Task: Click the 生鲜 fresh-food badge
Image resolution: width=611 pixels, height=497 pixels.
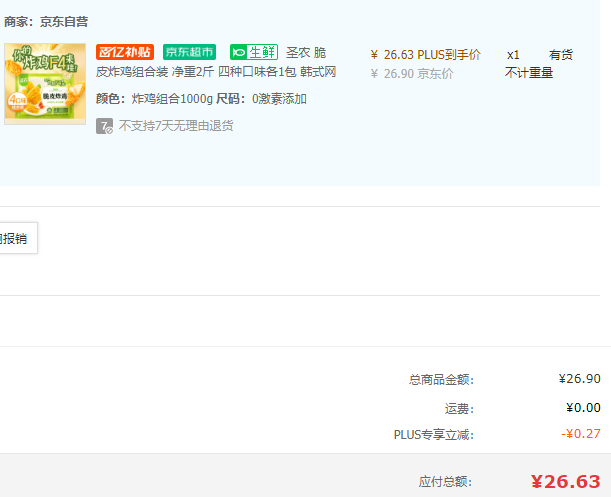Action: (254, 52)
